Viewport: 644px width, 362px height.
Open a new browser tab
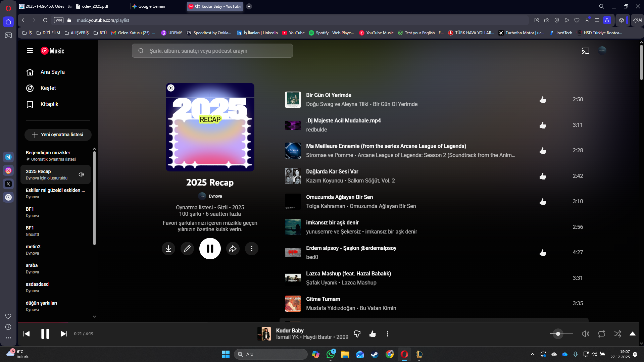point(249,6)
